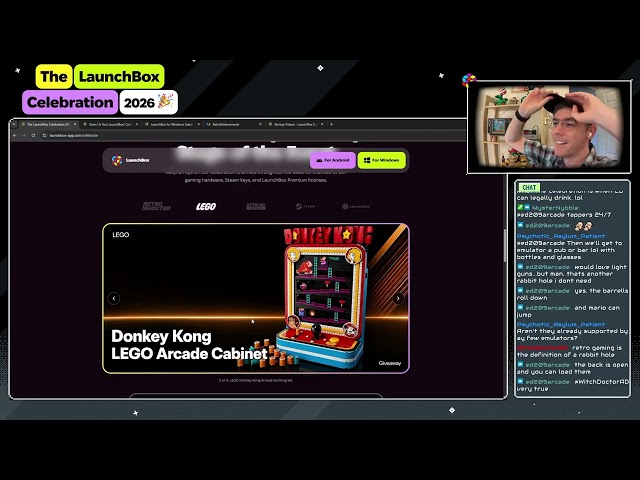Reload the current page

[x=33, y=135]
